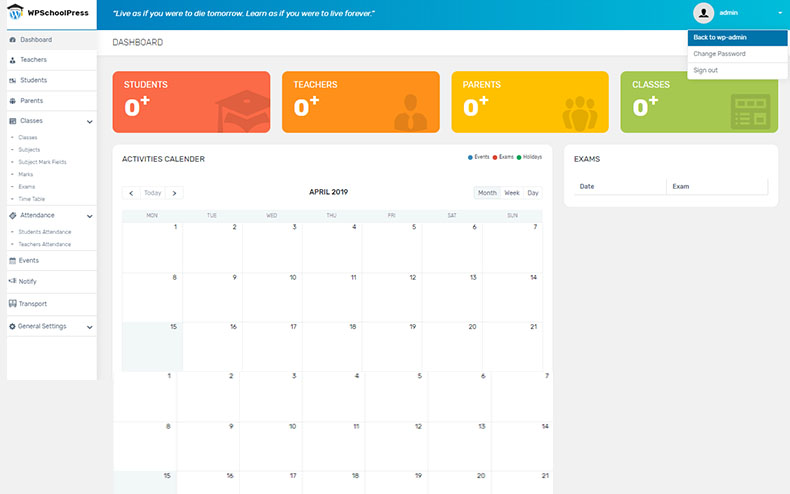Click the Events calendar icon in sidebar

click(x=12, y=260)
